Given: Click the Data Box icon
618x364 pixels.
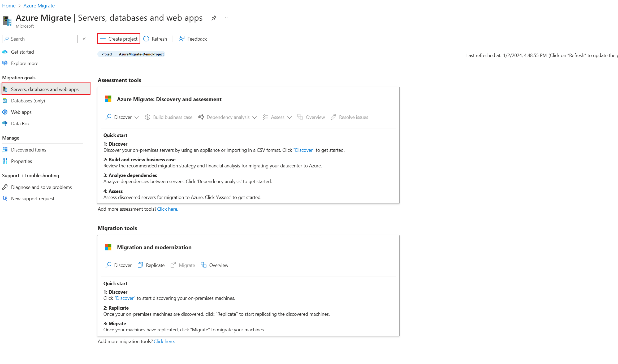Looking at the screenshot, I should click(x=6, y=124).
